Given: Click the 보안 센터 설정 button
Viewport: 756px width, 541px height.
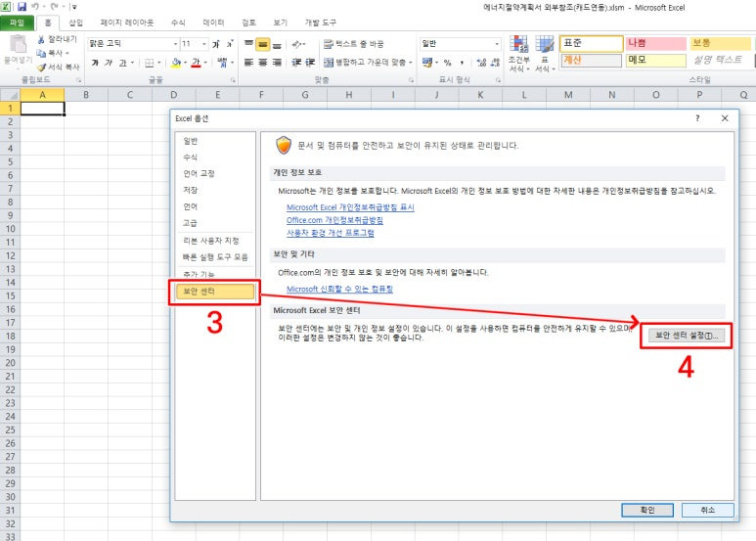Looking at the screenshot, I should click(x=687, y=336).
